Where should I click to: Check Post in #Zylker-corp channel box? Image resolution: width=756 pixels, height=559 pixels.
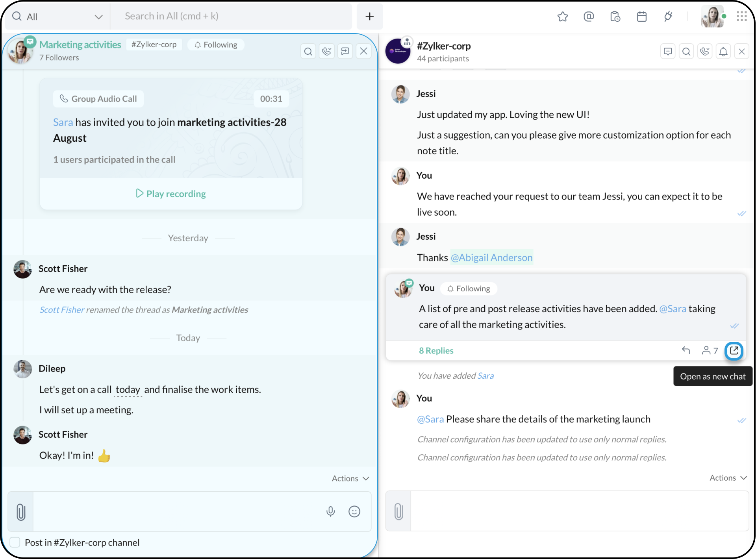pyautogui.click(x=15, y=542)
